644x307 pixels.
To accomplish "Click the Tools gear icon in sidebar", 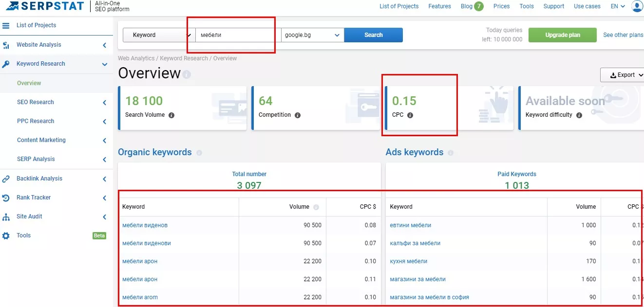I will click(6, 235).
